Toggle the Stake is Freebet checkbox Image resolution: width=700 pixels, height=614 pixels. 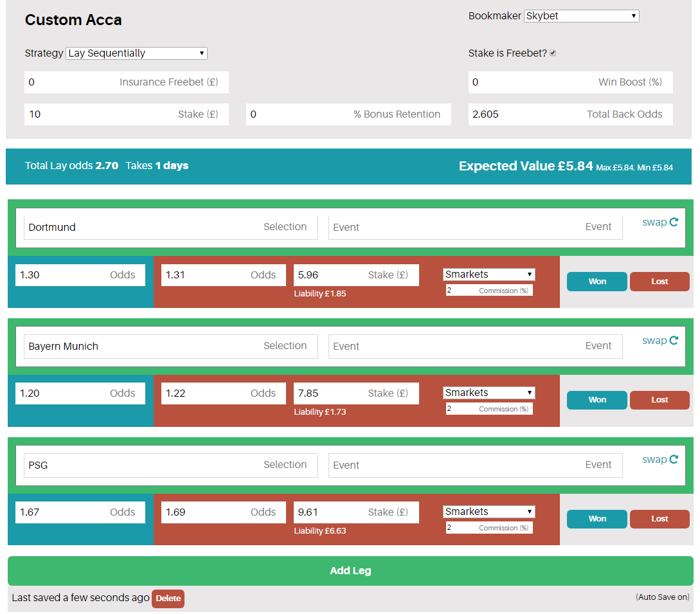click(x=553, y=53)
